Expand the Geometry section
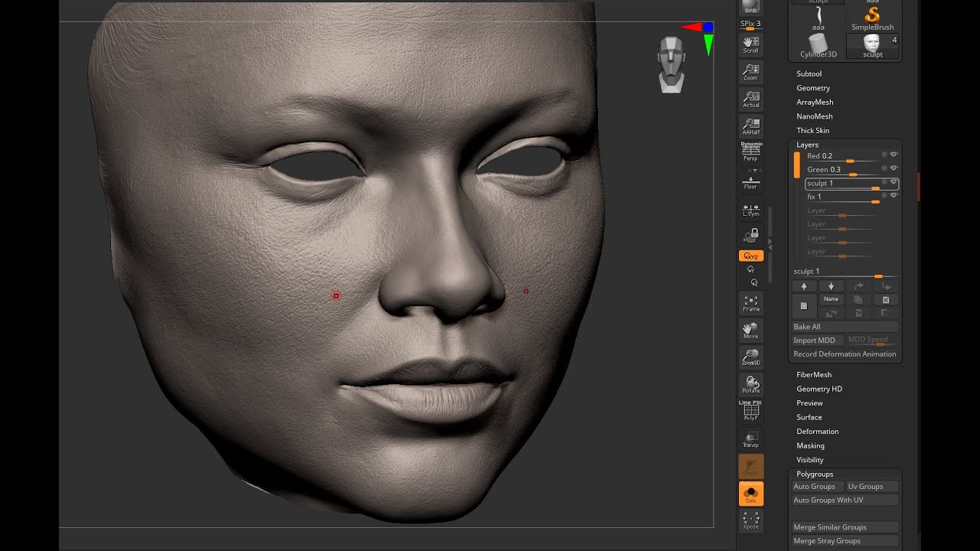 coord(813,88)
